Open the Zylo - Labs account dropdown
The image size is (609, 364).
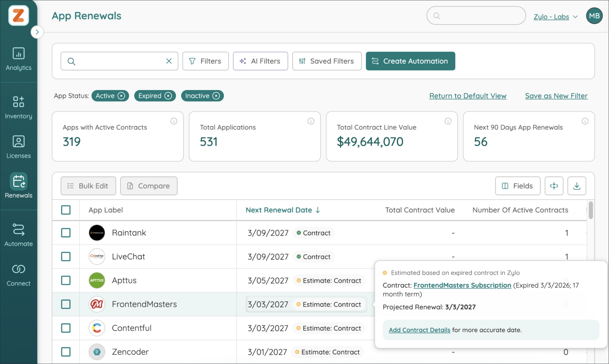556,17
